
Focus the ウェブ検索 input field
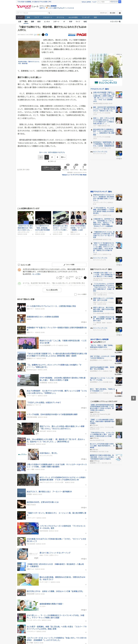(x=103, y=2)
